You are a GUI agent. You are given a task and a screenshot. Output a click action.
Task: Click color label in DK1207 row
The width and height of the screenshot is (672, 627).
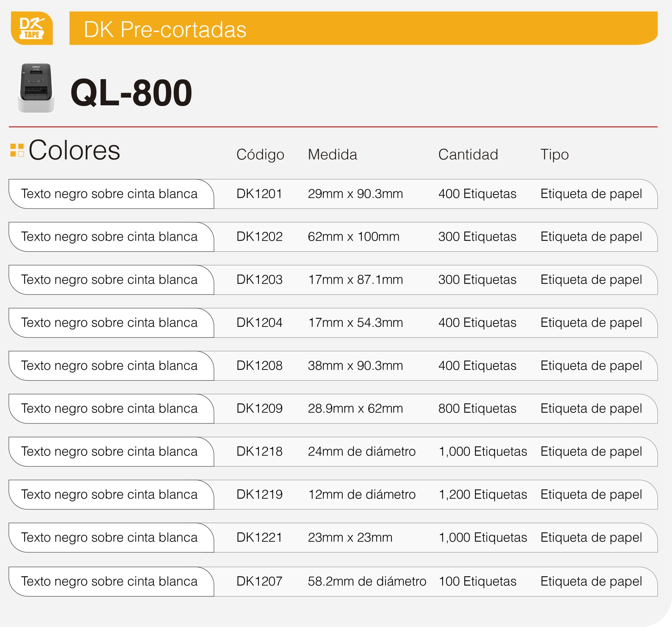[x=111, y=582]
